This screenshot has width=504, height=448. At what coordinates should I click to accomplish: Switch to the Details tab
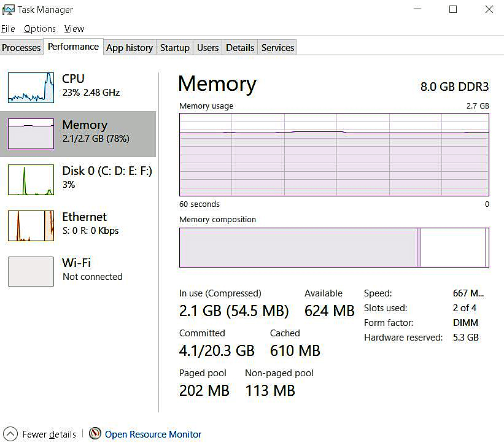pyautogui.click(x=240, y=48)
